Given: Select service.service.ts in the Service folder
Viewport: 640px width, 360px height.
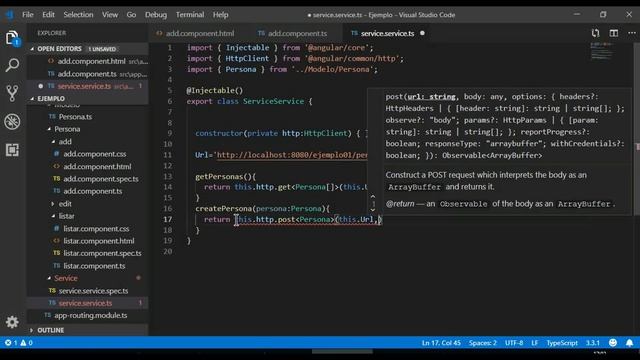Looking at the screenshot, I should [x=88, y=303].
